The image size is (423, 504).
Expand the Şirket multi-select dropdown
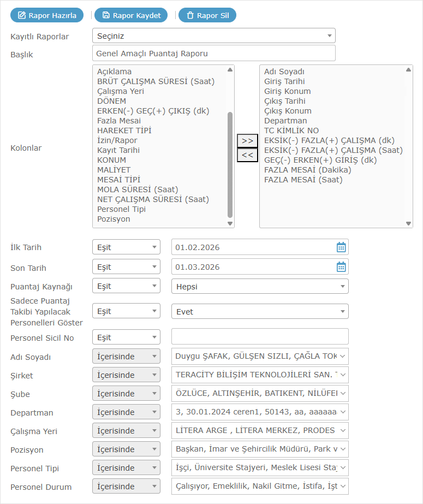point(260,375)
